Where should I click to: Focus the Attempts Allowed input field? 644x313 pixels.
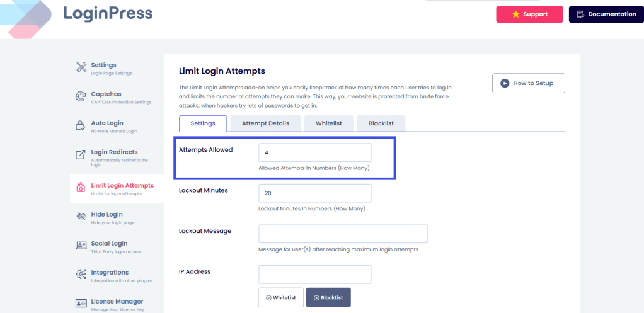(314, 152)
